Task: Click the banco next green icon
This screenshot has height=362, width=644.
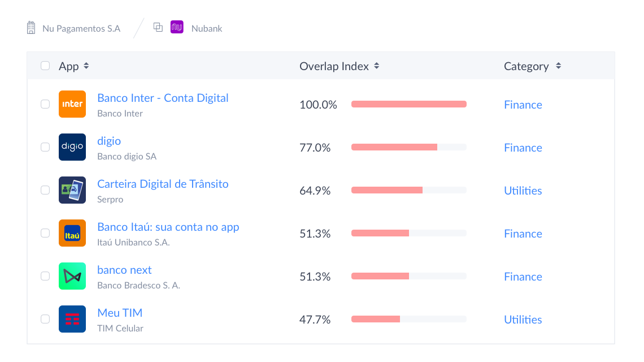Action: [72, 276]
